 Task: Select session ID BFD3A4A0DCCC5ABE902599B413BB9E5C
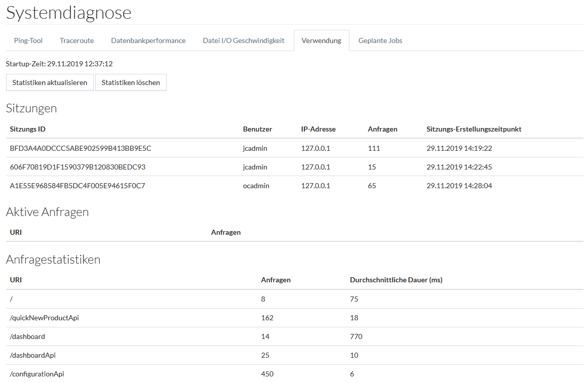[x=80, y=148]
